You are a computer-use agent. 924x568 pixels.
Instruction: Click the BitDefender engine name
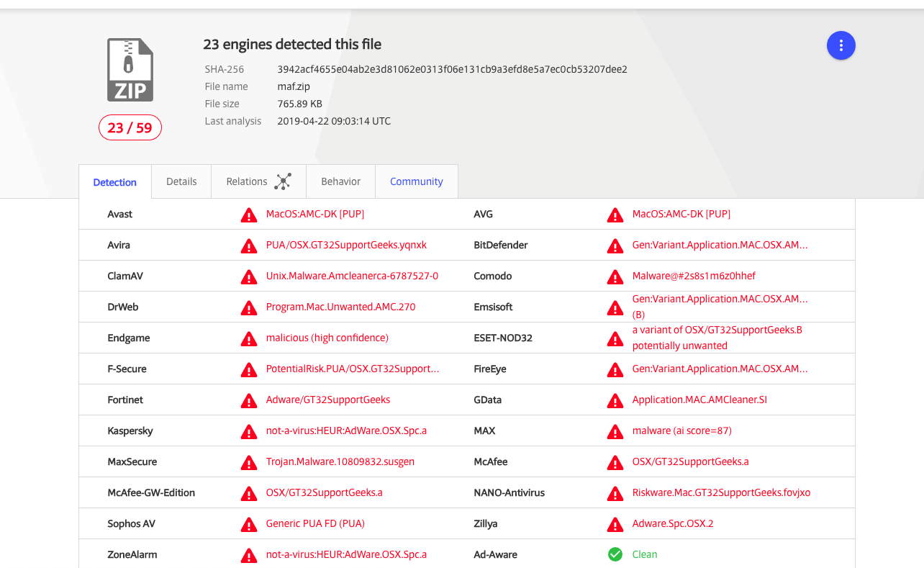pos(501,245)
